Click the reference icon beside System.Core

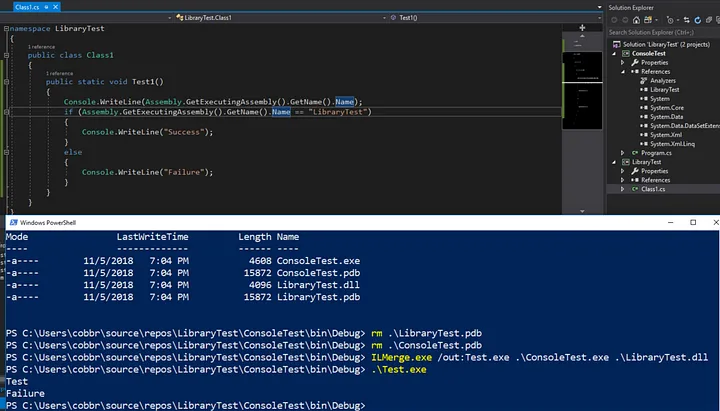pos(644,107)
